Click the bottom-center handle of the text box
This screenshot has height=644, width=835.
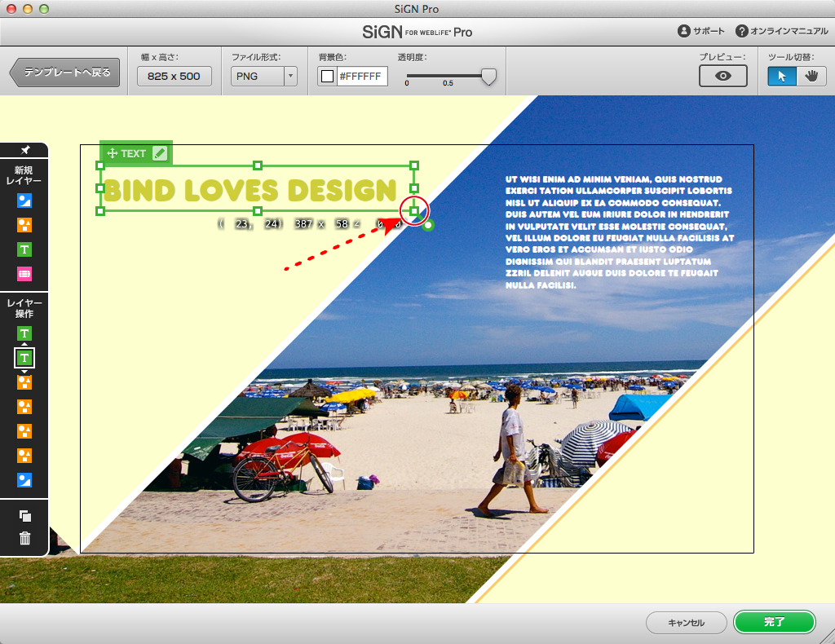point(258,211)
